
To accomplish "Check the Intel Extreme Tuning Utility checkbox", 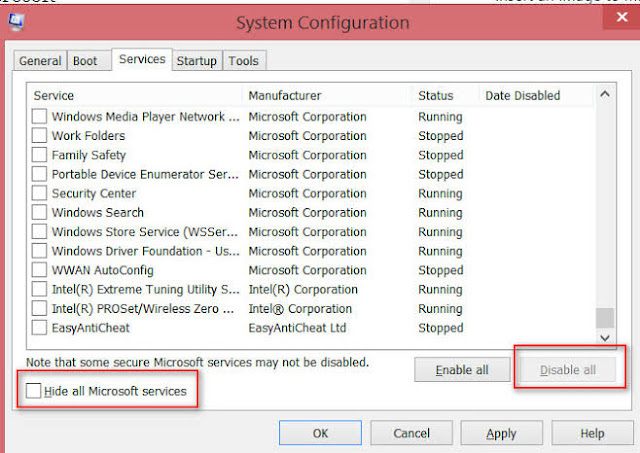I will click(x=39, y=289).
